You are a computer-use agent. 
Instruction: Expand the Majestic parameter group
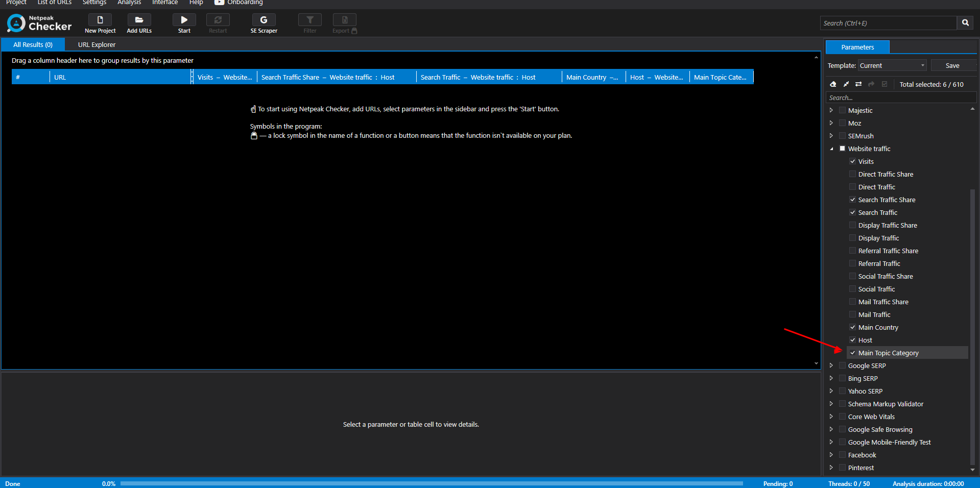tap(831, 110)
